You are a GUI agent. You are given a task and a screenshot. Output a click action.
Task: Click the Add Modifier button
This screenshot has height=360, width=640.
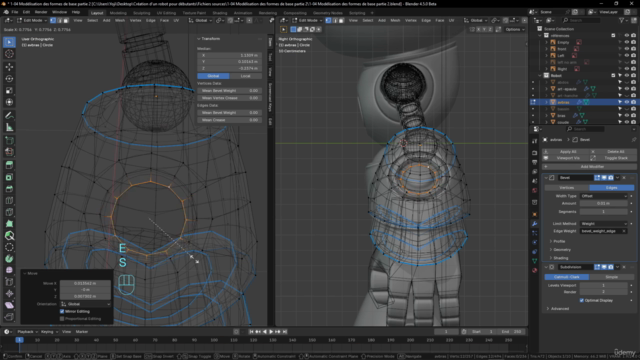[589, 167]
